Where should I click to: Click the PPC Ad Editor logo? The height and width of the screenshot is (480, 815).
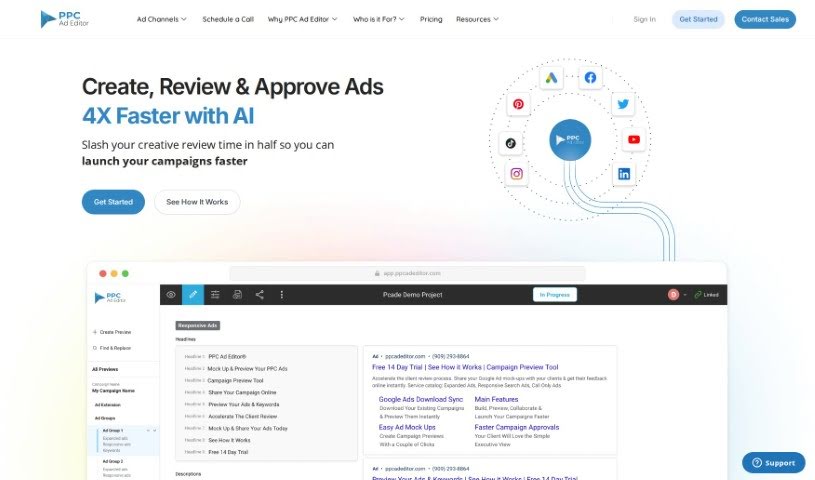[64, 19]
